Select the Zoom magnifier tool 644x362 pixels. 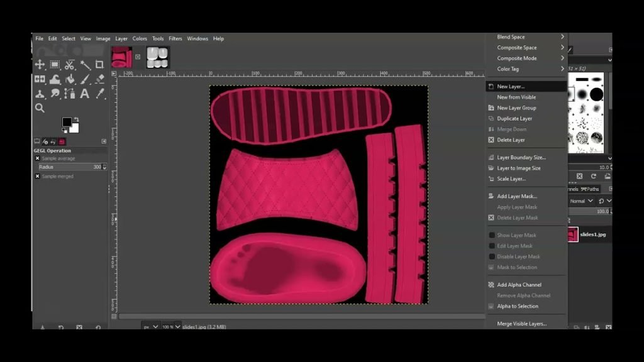pos(40,108)
